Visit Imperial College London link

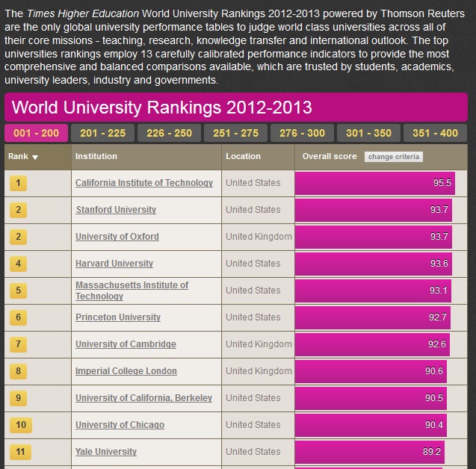pyautogui.click(x=126, y=370)
